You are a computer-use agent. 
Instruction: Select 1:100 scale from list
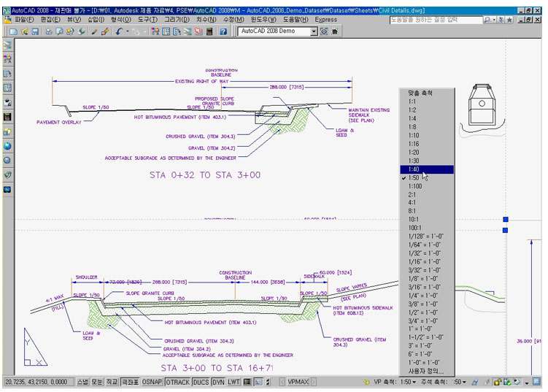(x=427, y=186)
